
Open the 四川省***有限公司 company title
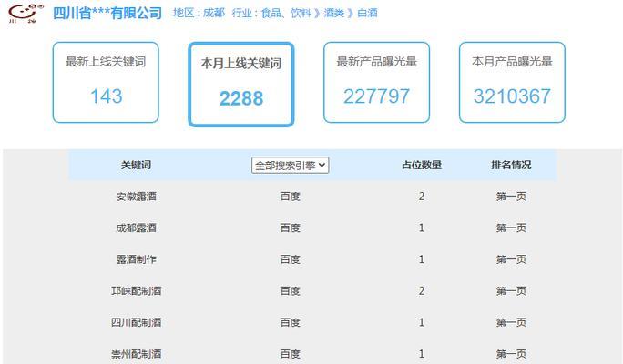coord(107,13)
